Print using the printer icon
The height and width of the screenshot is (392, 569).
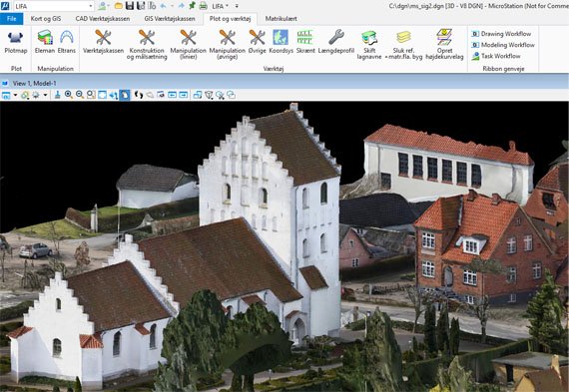point(204,6)
